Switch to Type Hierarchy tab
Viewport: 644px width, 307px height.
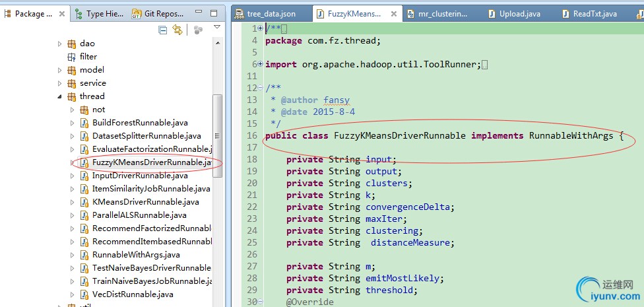[100, 14]
